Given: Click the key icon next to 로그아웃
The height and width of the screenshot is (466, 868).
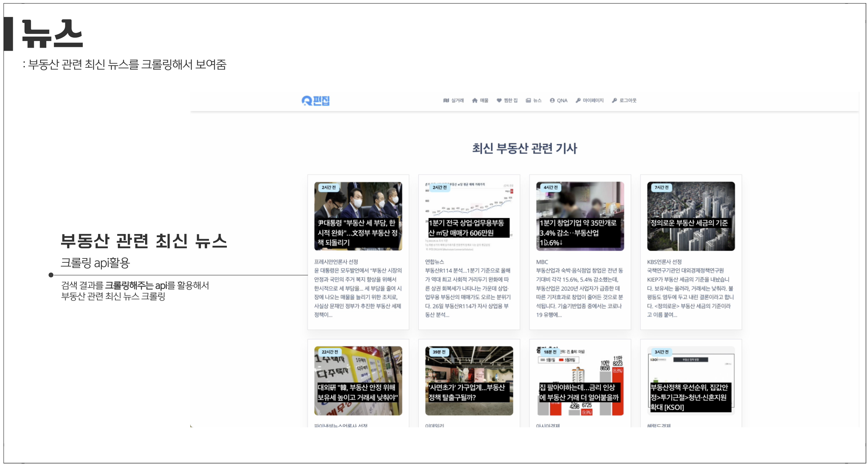Looking at the screenshot, I should [615, 100].
